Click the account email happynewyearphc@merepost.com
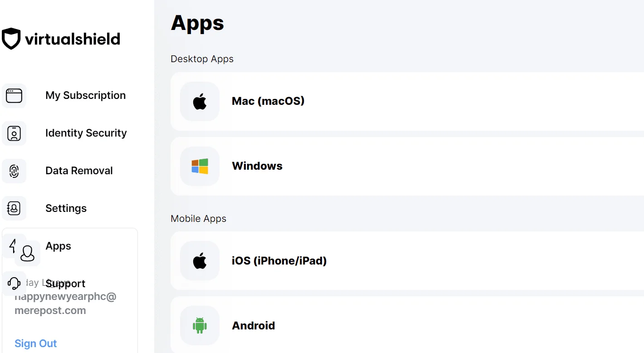The image size is (644, 353). 65,304
